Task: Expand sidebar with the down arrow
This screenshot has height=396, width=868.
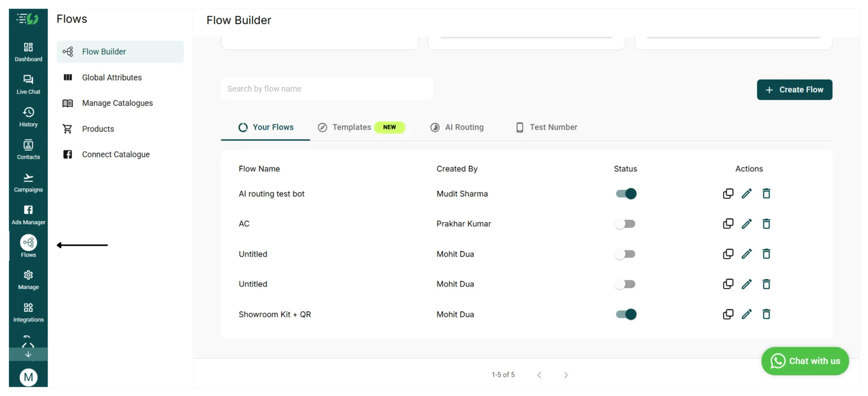Action: click(x=28, y=354)
